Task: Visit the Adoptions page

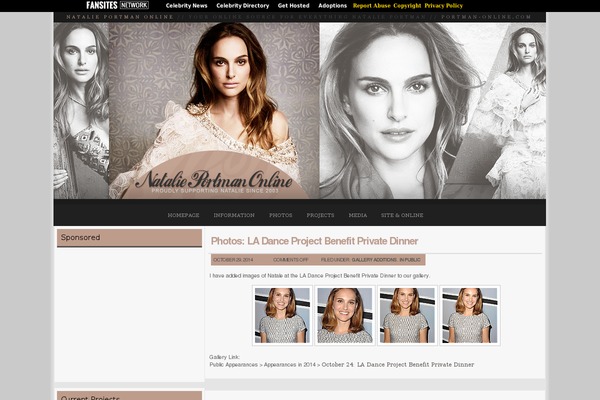Action: [332, 6]
